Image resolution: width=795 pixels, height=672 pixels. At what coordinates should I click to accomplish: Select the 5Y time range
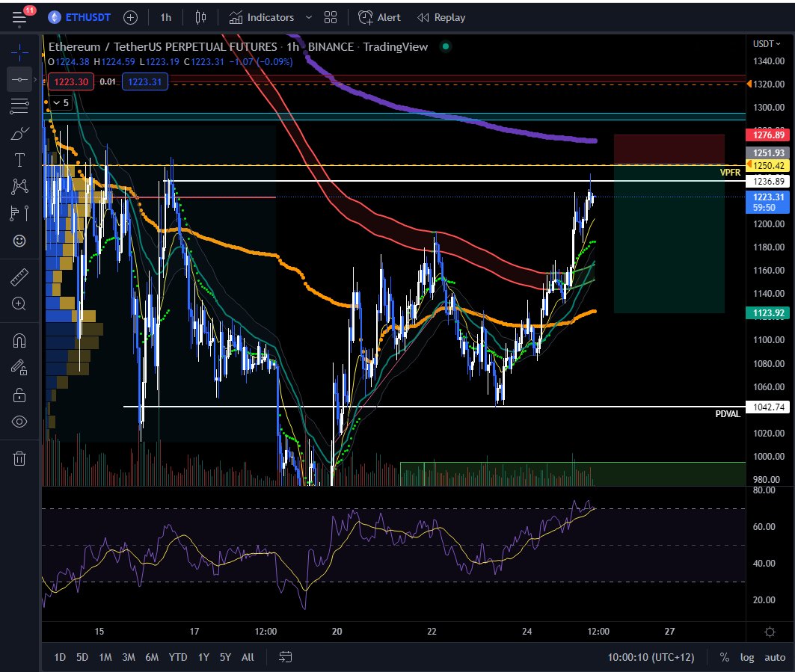[225, 657]
